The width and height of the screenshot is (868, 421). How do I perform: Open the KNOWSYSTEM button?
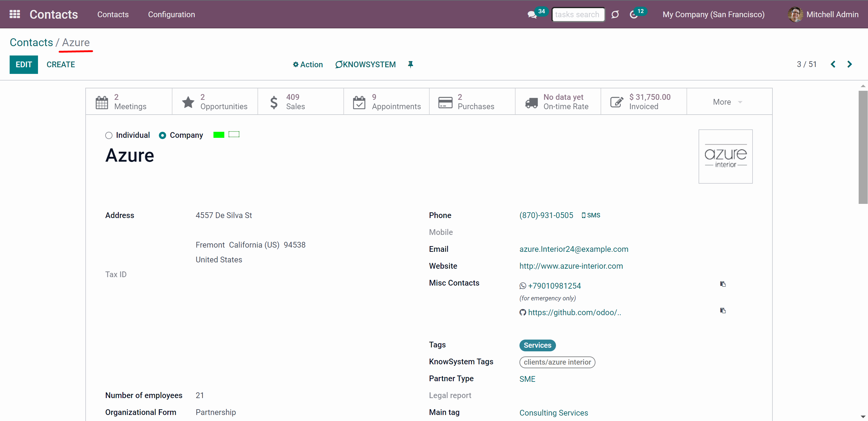click(x=366, y=64)
